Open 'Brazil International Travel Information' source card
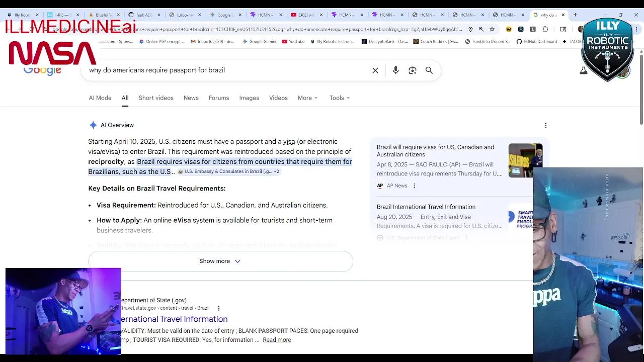 (x=426, y=207)
